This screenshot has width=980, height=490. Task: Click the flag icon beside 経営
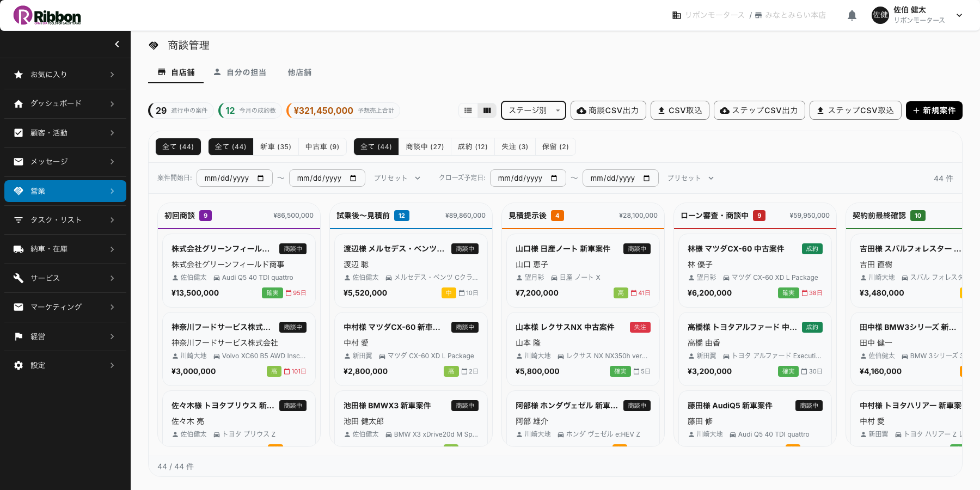click(x=19, y=336)
